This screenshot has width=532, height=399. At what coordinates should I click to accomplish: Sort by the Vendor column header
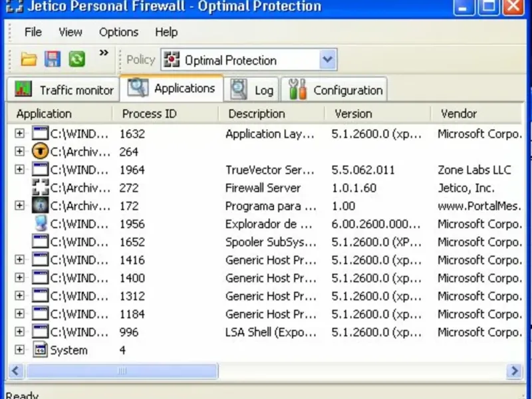[476, 114]
